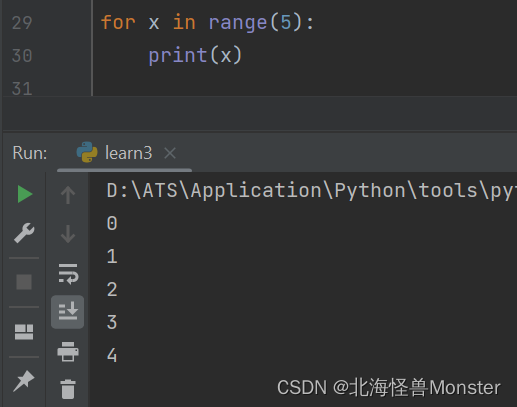517x407 pixels.
Task: Click the up arrow stack trace icon
Action: pyautogui.click(x=68, y=195)
